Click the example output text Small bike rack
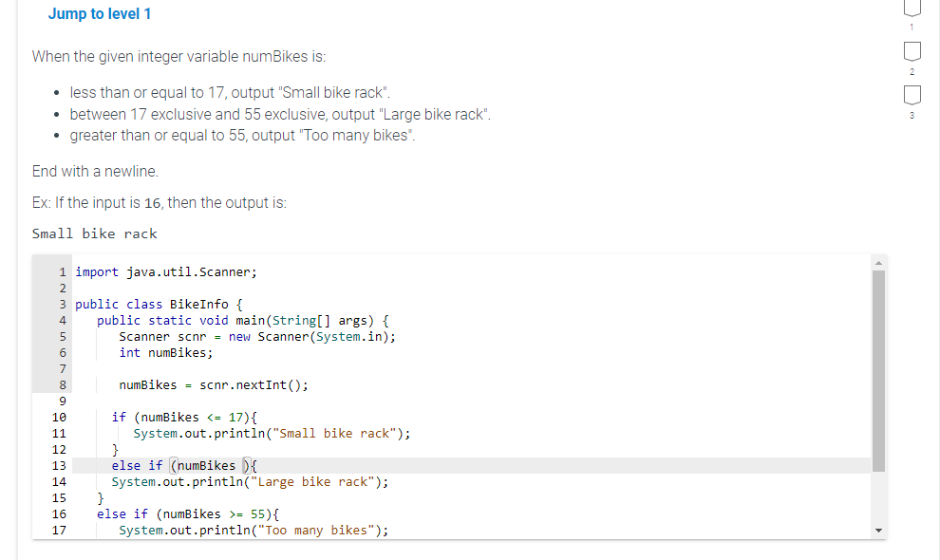 (x=95, y=233)
